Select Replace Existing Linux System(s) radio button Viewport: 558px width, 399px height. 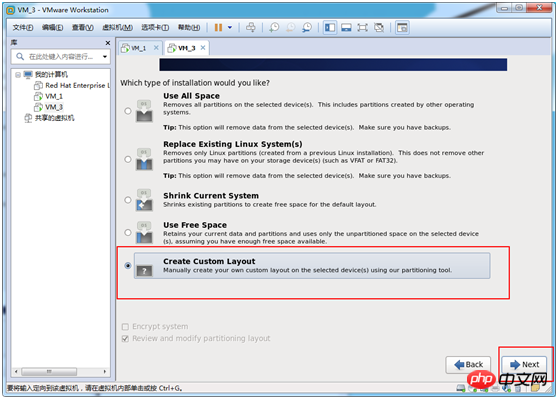128,159
